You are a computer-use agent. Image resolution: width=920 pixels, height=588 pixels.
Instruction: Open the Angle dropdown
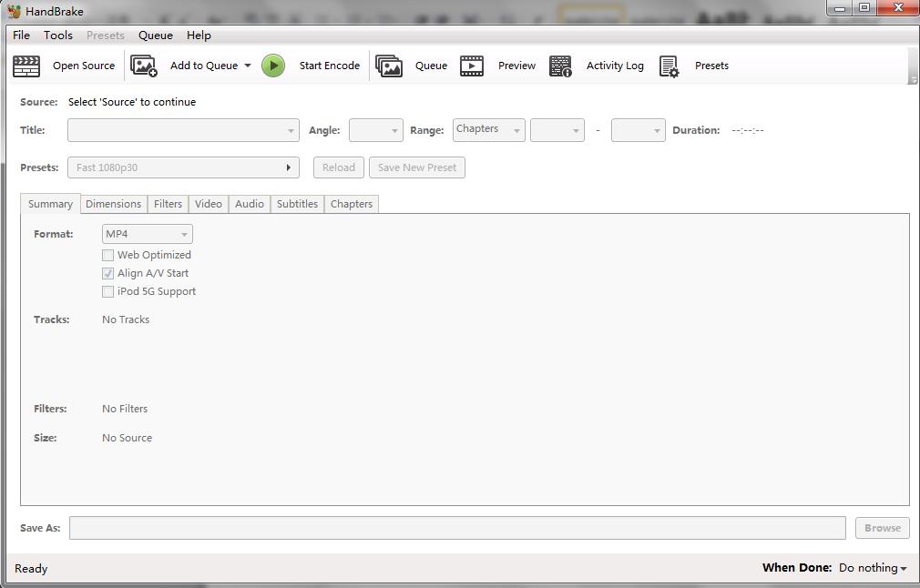pyautogui.click(x=375, y=130)
